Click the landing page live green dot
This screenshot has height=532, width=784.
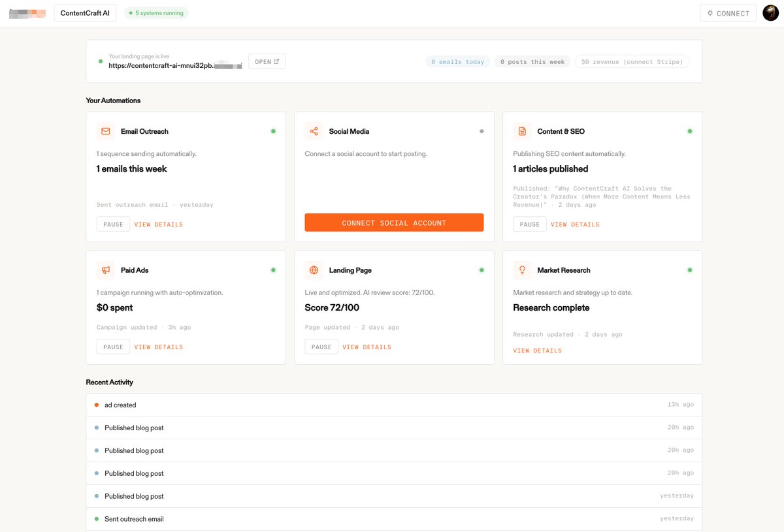tap(100, 61)
